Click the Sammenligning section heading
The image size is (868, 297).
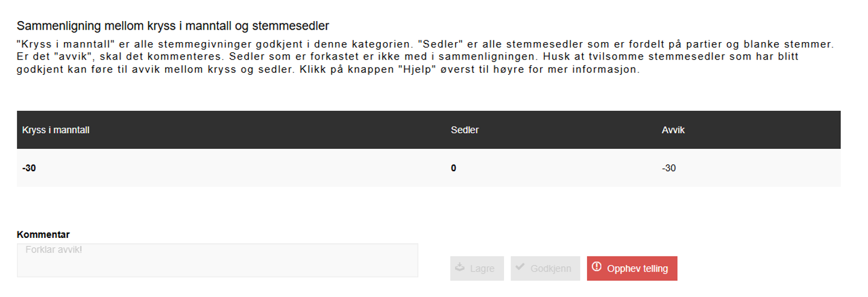click(x=172, y=26)
